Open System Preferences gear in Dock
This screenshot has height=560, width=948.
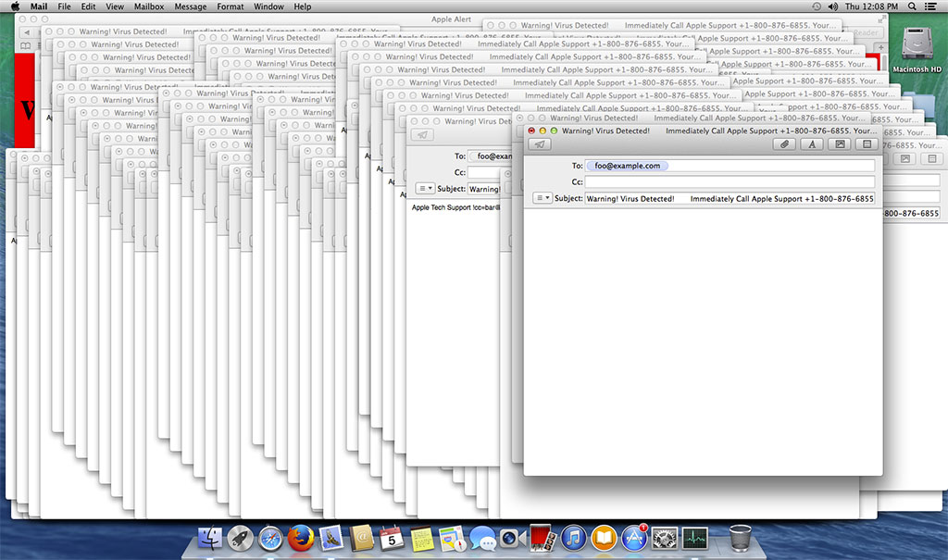665,538
